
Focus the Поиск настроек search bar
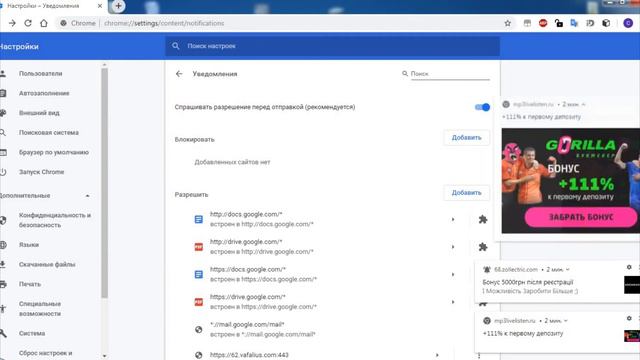tap(332, 46)
